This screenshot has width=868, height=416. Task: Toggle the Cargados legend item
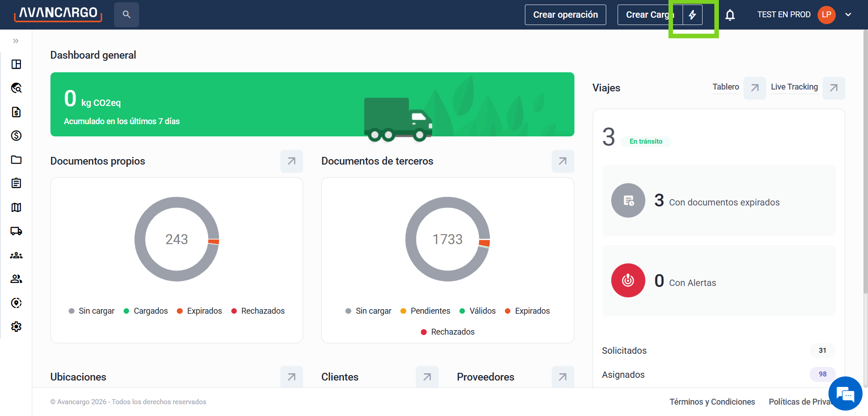pyautogui.click(x=146, y=311)
